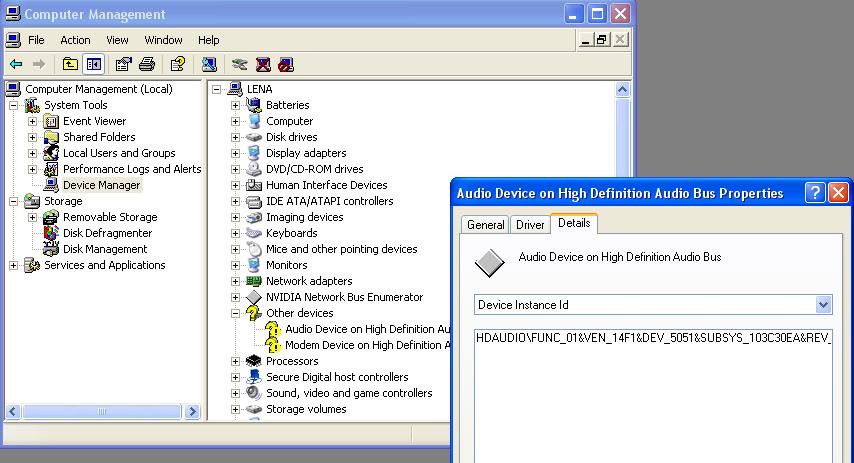Minimize the inner MMC child window
The width and height of the screenshot is (854, 463).
[585, 39]
